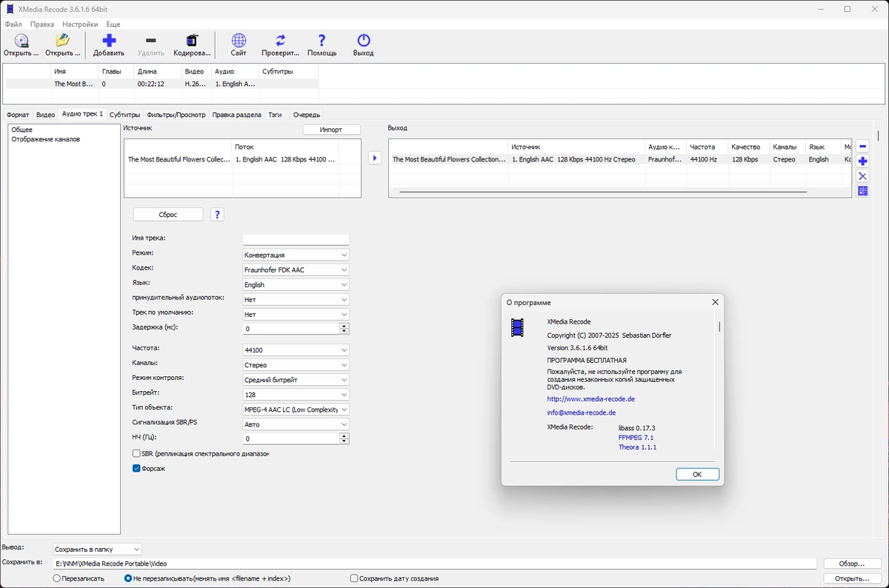Close the О программе dialog with X
Image resolution: width=889 pixels, height=588 pixels.
tap(715, 302)
